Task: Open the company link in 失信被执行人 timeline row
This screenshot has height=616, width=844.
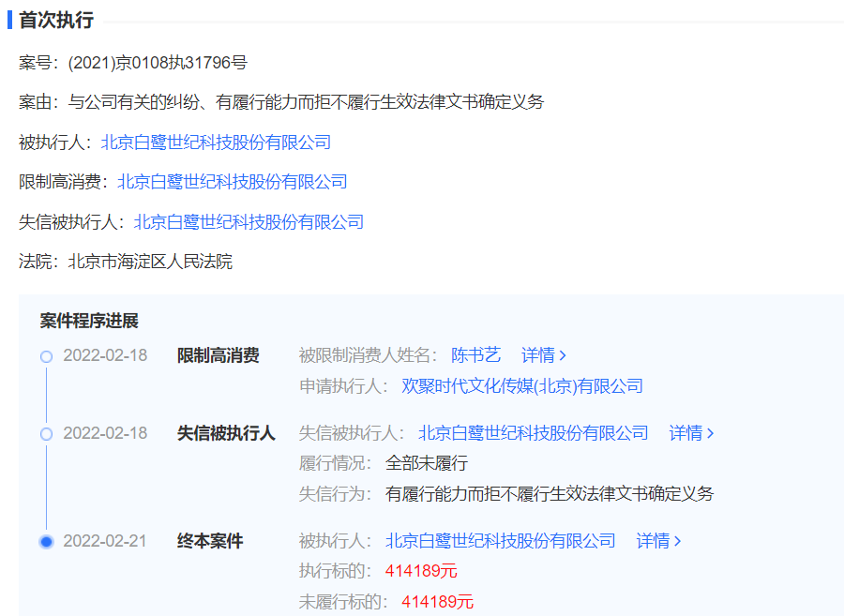Action: coord(533,433)
